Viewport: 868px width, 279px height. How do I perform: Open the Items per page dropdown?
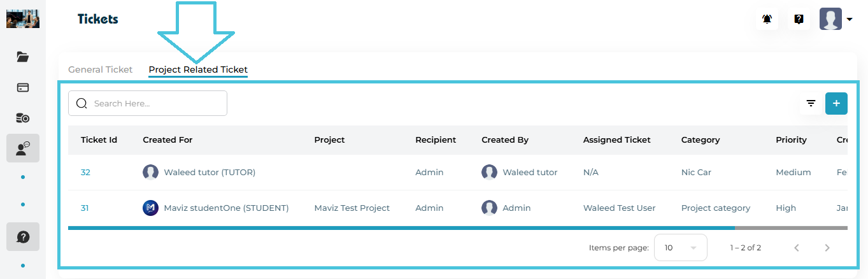pos(680,248)
